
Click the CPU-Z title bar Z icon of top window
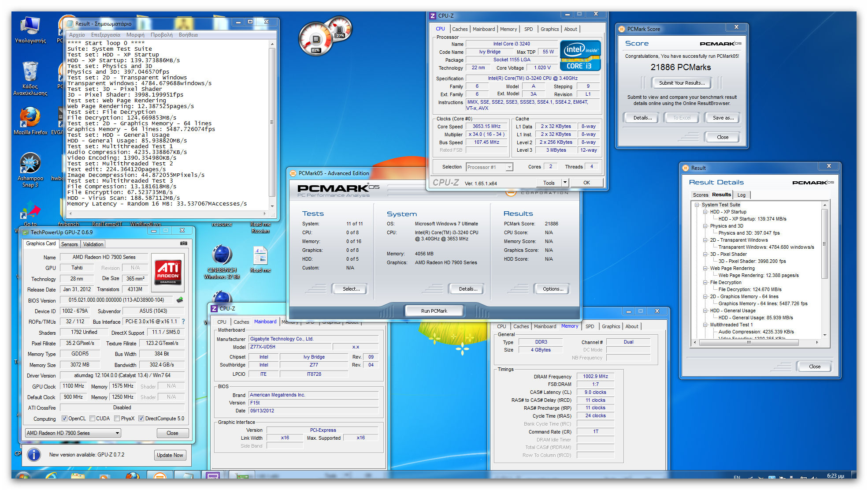click(433, 16)
